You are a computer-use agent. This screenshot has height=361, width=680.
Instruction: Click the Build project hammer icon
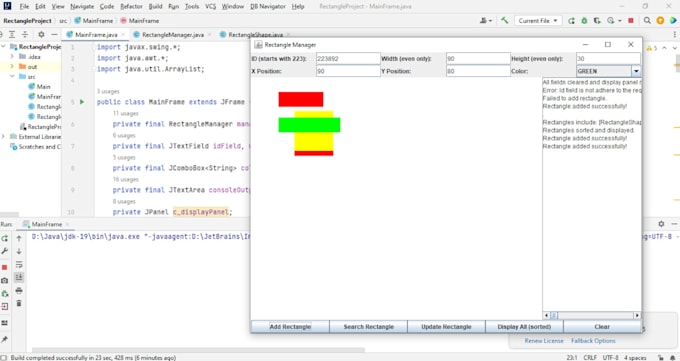point(504,20)
